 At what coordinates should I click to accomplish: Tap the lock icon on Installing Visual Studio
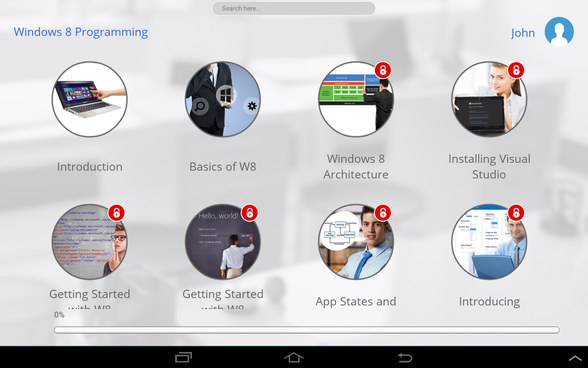[516, 70]
